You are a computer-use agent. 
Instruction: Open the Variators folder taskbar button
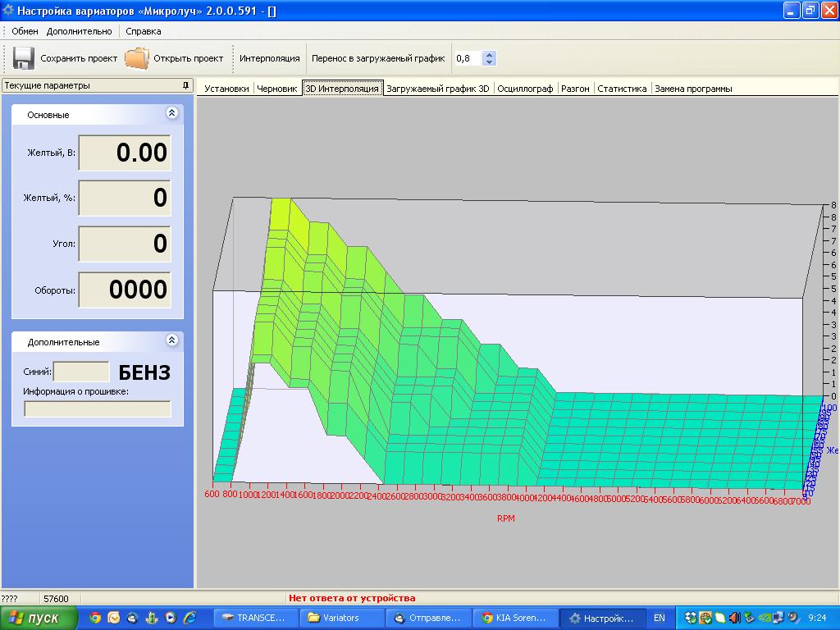click(x=340, y=618)
